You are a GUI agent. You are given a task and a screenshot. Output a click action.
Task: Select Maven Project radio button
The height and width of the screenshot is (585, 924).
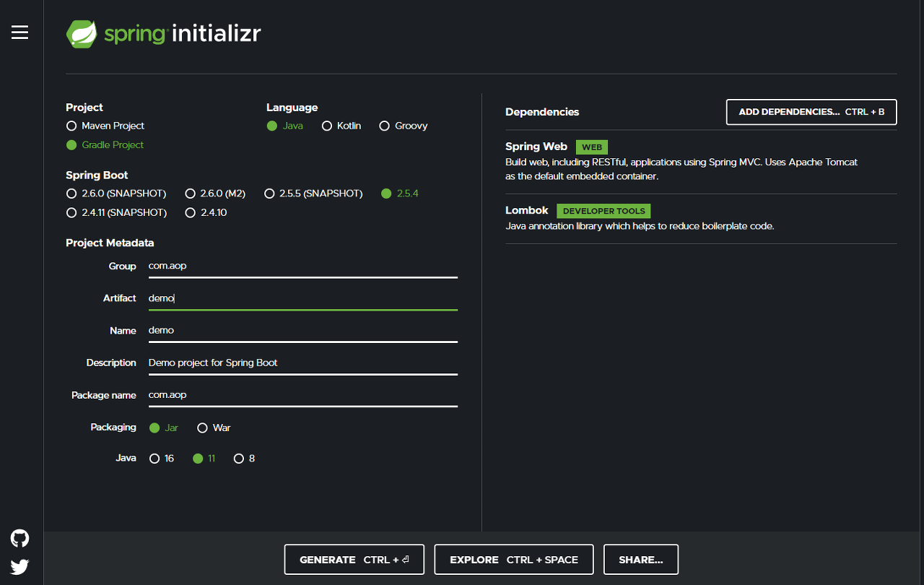(x=105, y=126)
